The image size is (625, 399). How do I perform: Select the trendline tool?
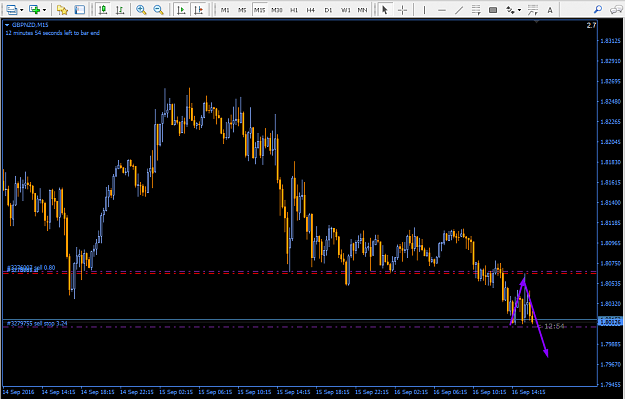click(459, 10)
